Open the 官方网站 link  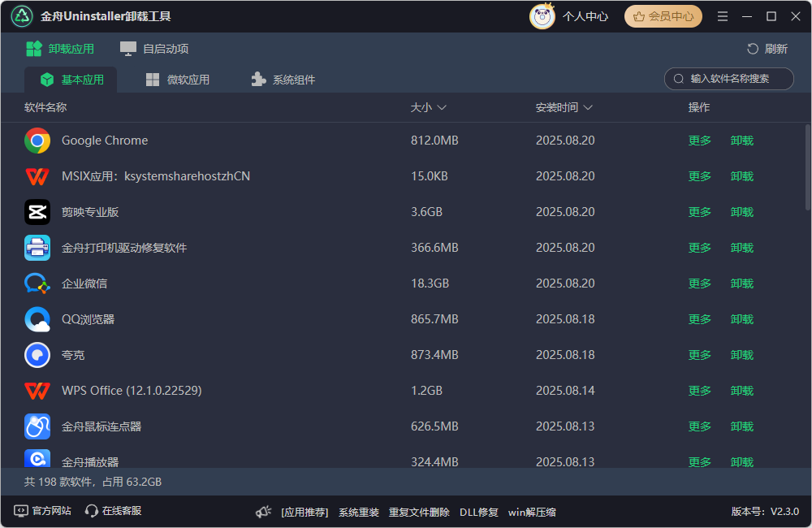pyautogui.click(x=42, y=511)
